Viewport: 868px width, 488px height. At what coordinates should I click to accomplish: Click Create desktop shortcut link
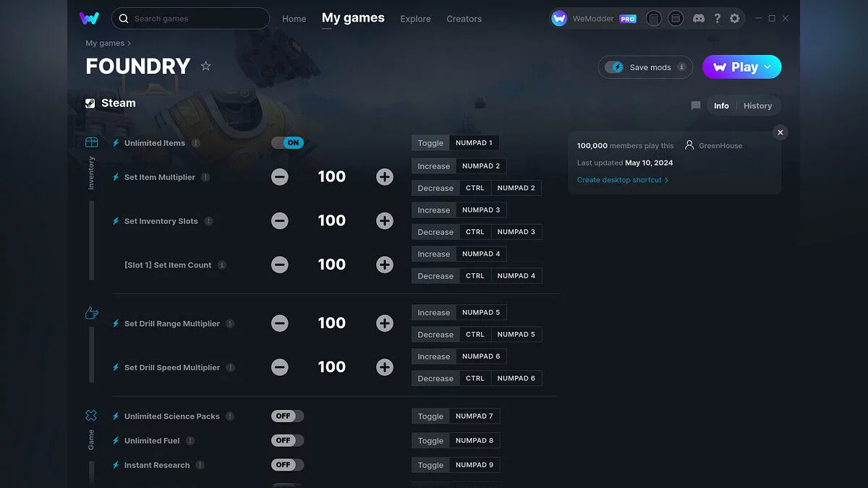tap(623, 180)
